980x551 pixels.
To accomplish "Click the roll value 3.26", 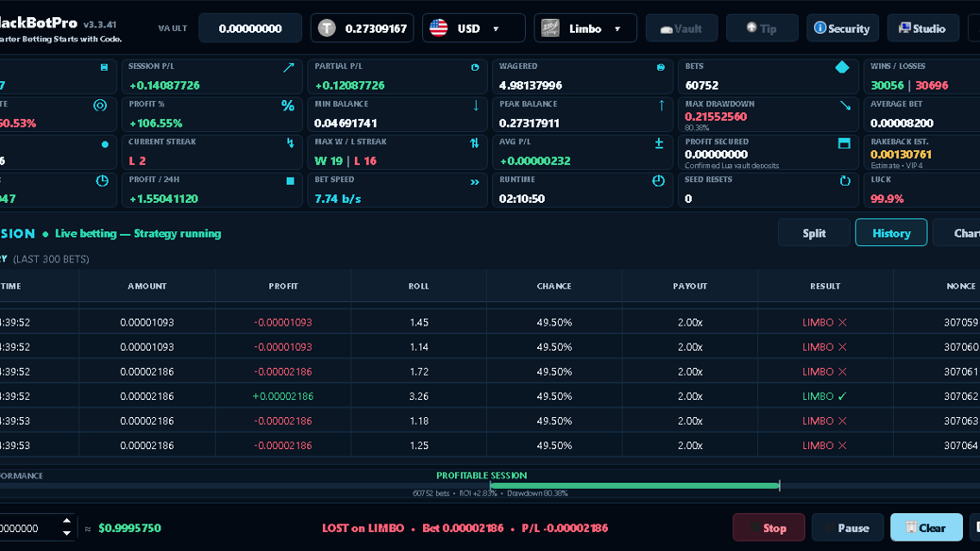I will coord(419,396).
